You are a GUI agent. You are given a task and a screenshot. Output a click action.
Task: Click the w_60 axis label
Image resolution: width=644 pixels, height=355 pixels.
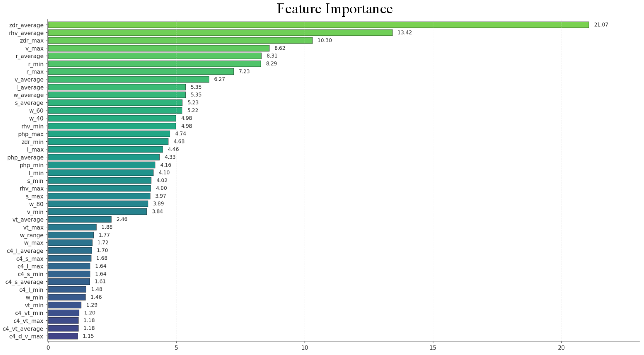[36, 111]
